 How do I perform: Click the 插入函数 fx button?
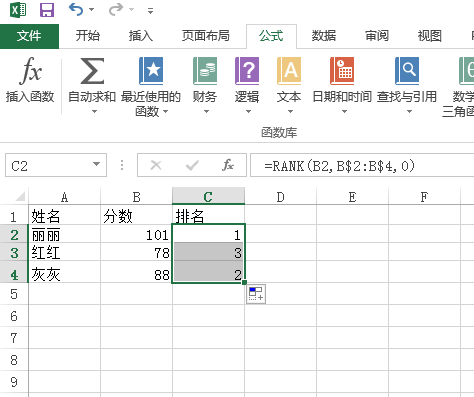(x=30, y=80)
